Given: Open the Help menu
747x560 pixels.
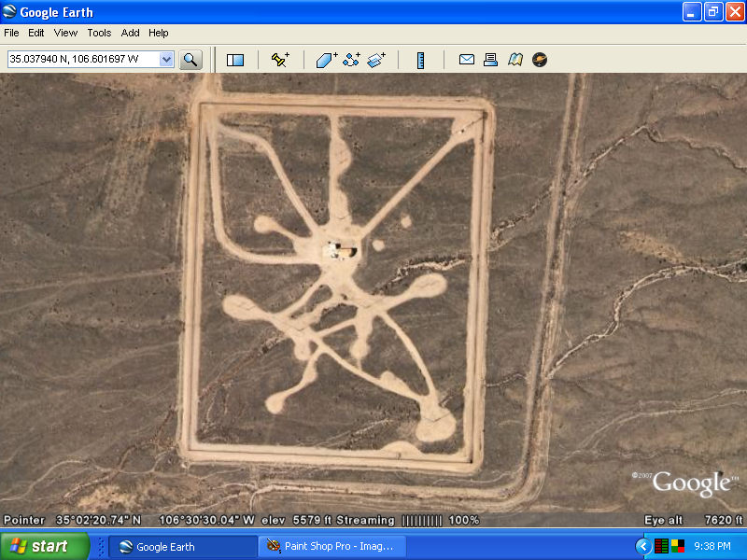Looking at the screenshot, I should tap(158, 33).
